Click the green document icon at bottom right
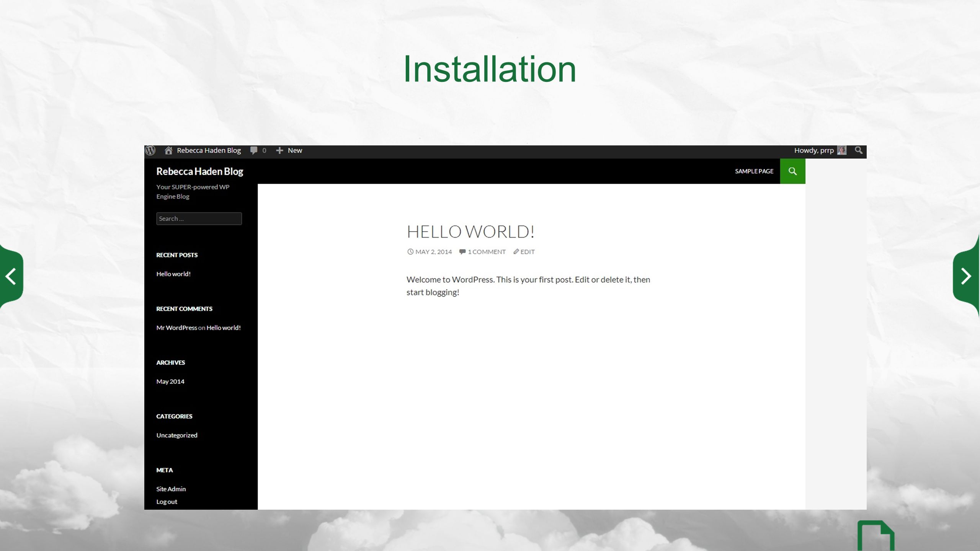The width and height of the screenshot is (980, 551). click(875, 536)
